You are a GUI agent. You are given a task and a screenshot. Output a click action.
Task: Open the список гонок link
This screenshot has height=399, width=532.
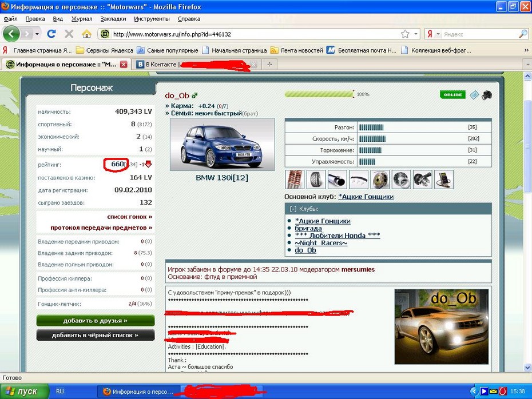(x=130, y=217)
